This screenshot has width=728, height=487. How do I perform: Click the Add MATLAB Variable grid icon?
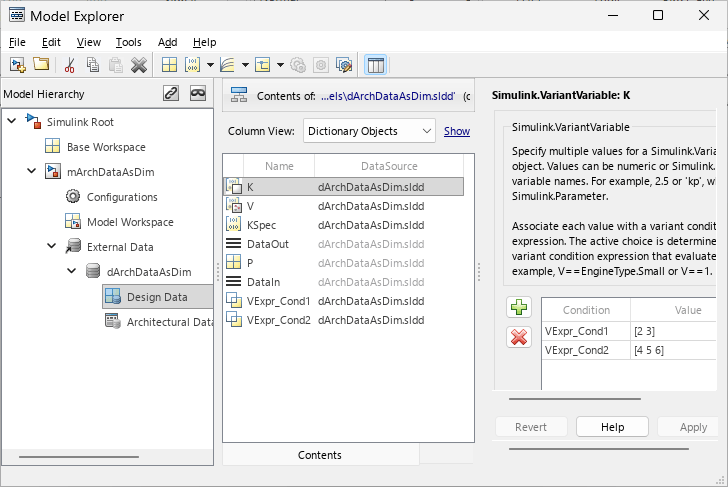(169, 65)
